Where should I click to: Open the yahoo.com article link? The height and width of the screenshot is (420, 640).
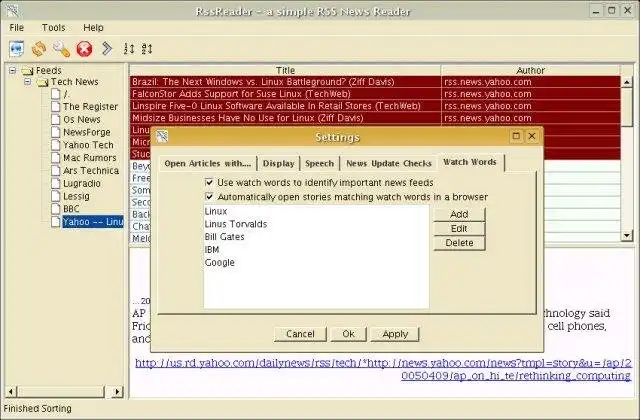pyautogui.click(x=383, y=369)
